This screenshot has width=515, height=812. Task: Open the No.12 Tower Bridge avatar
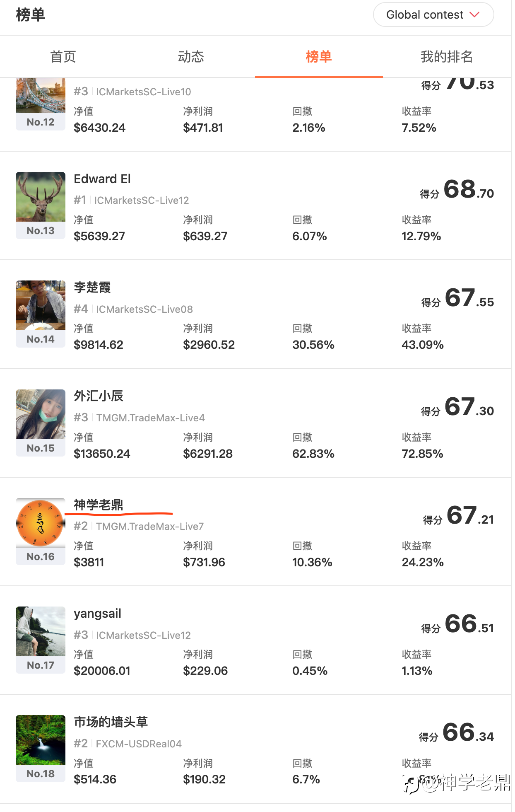(41, 95)
